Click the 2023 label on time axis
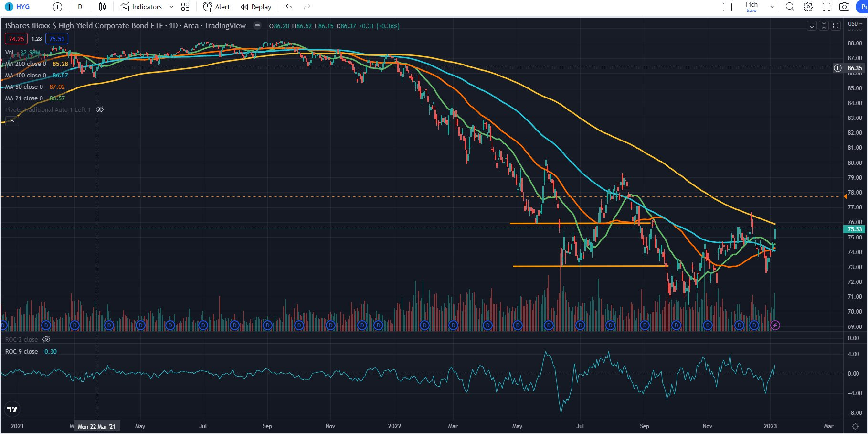Image resolution: width=868 pixels, height=434 pixels. coord(770,426)
